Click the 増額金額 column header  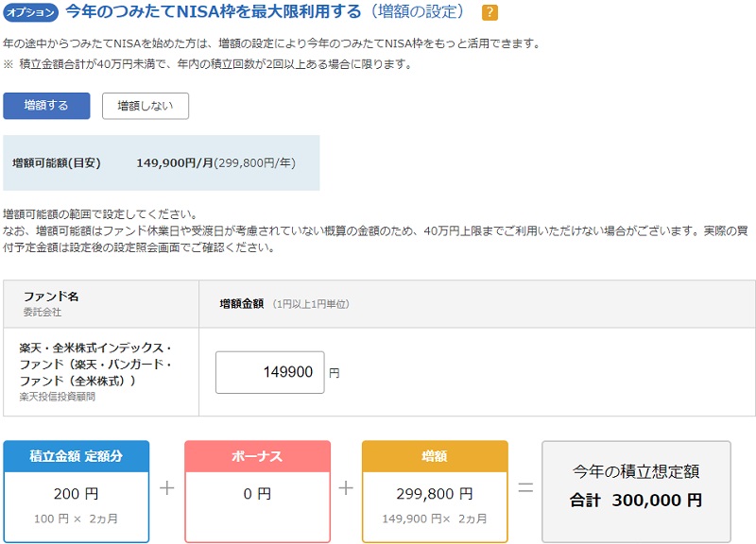point(242,303)
